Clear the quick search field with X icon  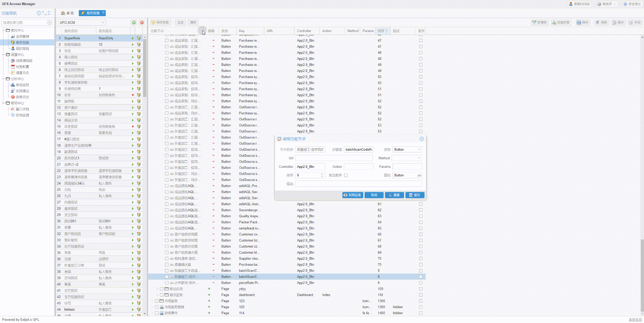[49, 22]
